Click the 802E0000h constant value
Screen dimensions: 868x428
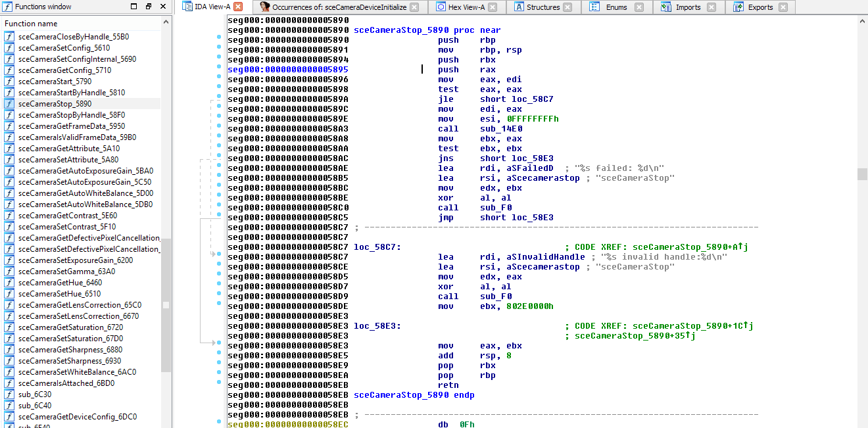tap(530, 306)
